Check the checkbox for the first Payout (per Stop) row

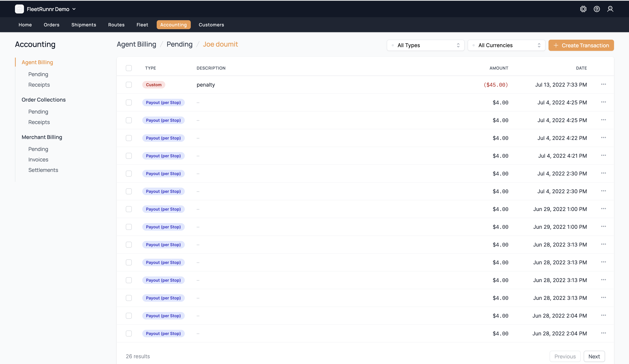(x=129, y=103)
